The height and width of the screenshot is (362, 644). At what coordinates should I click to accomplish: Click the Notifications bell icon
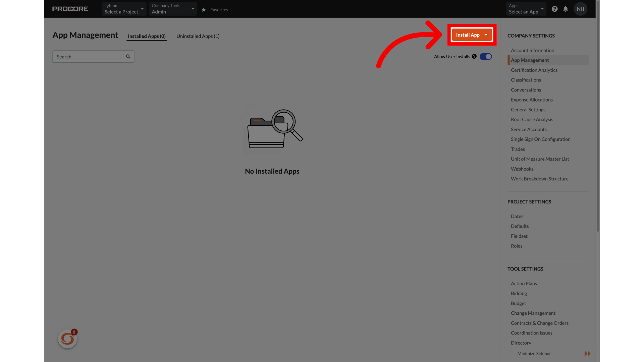566,9
